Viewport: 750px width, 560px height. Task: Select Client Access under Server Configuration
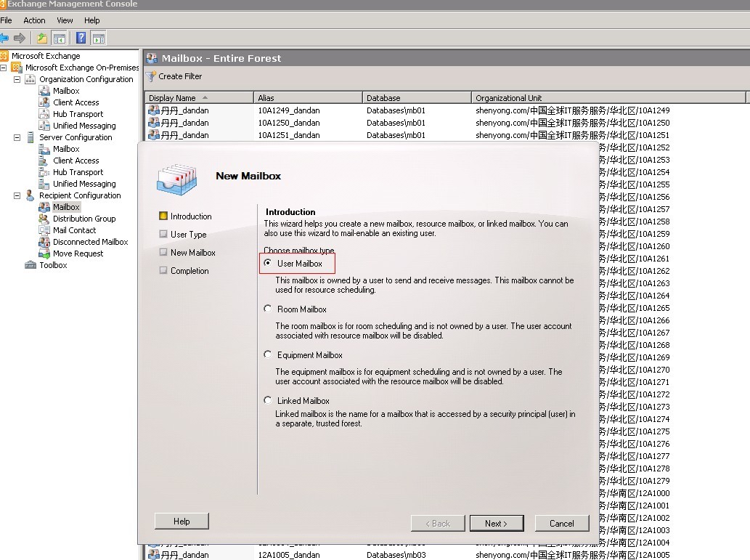76,161
